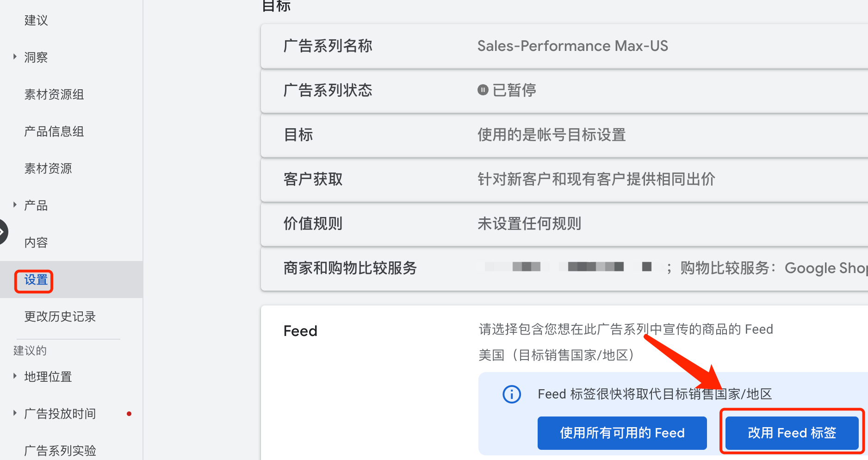Screen dimensions: 868x460
Task: Expand the 广告投放时间 section
Action: pyautogui.click(x=15, y=413)
